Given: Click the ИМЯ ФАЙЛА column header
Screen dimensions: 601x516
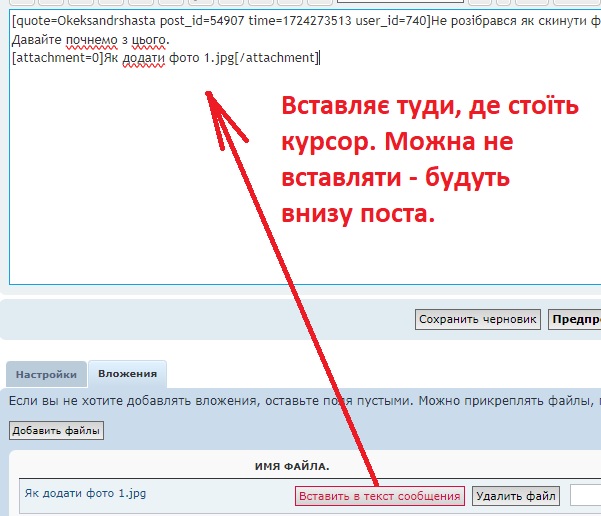Looking at the screenshot, I should [294, 467].
